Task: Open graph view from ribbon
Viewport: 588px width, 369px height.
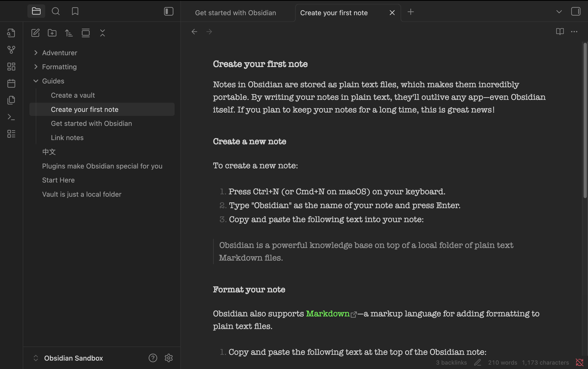Action: [11, 50]
